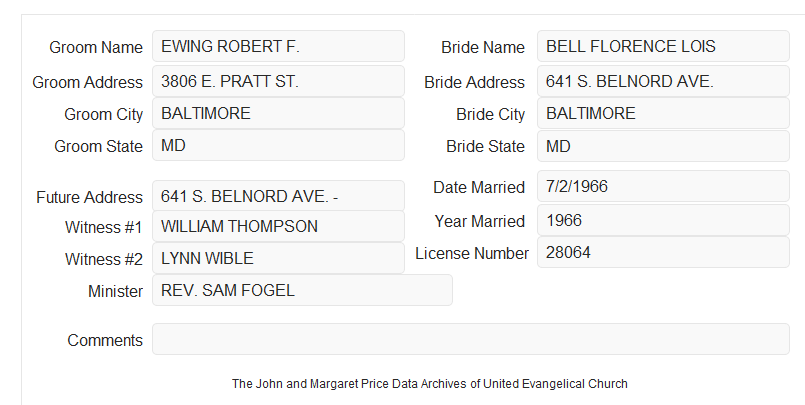Click the Bride City BALTIMORE field

tap(663, 113)
